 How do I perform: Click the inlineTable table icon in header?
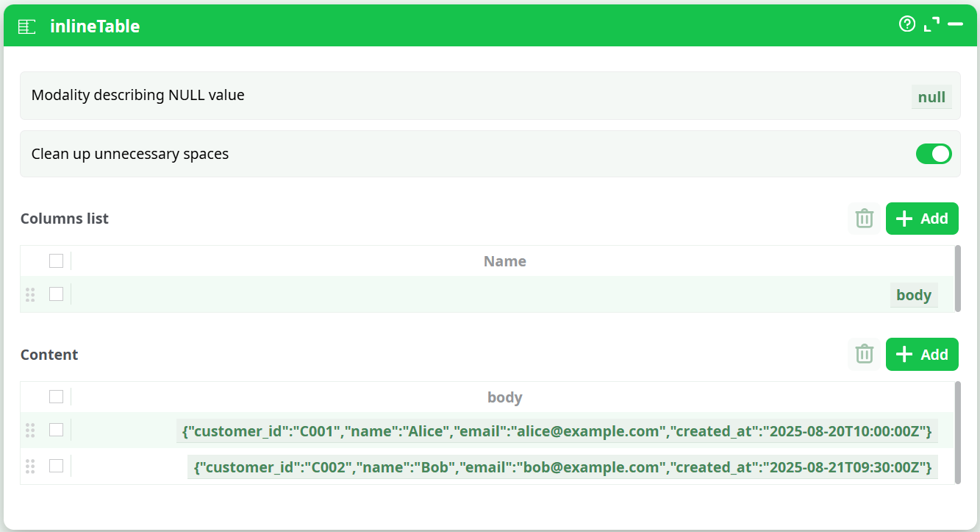26,26
